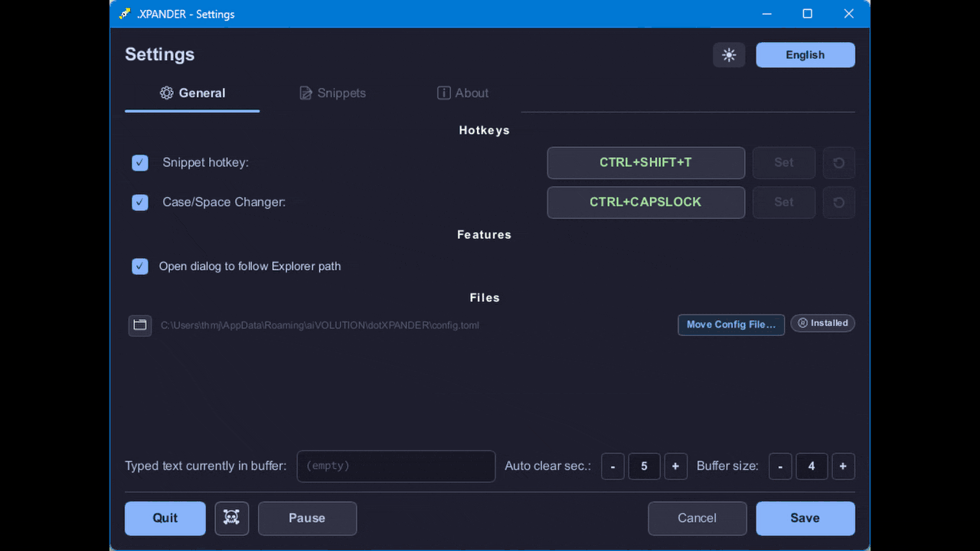This screenshot has height=551, width=980.
Task: Open the config folder icon
Action: pyautogui.click(x=140, y=325)
